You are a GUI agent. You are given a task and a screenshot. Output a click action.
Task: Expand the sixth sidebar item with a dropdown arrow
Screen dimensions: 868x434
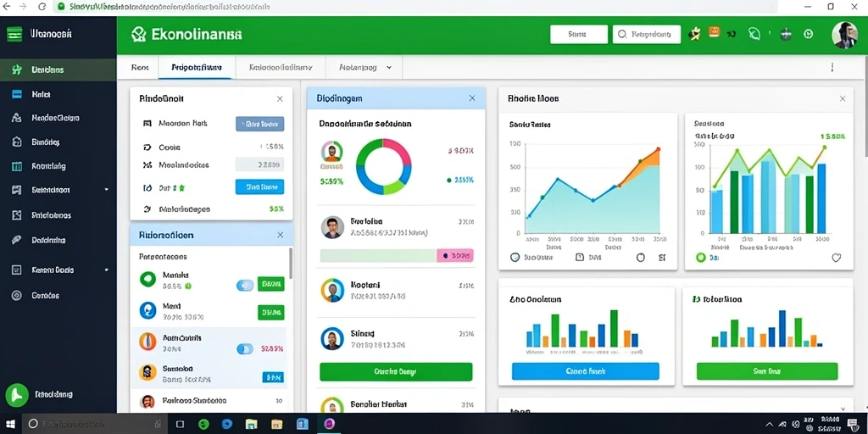pyautogui.click(x=106, y=190)
